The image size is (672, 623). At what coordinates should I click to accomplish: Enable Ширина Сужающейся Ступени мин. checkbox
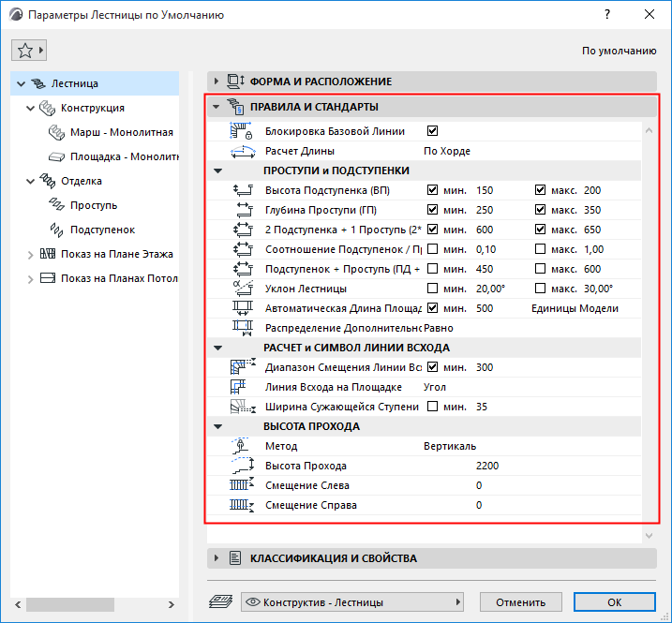coord(432,407)
